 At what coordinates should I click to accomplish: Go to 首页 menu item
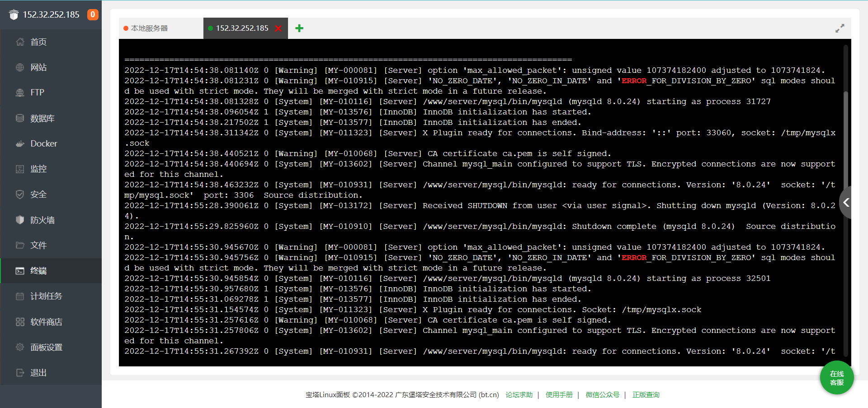(x=51, y=42)
